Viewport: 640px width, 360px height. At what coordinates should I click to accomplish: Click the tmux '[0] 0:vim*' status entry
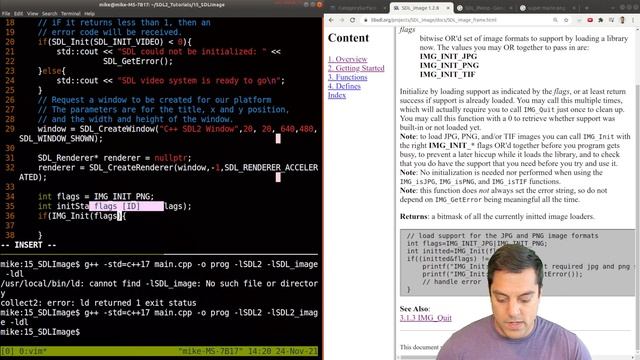tap(24, 351)
